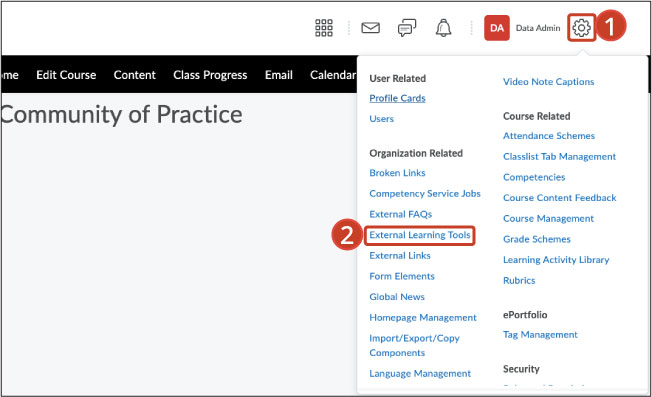
Task: Click the Admin Tools gear icon
Action: coord(581,28)
